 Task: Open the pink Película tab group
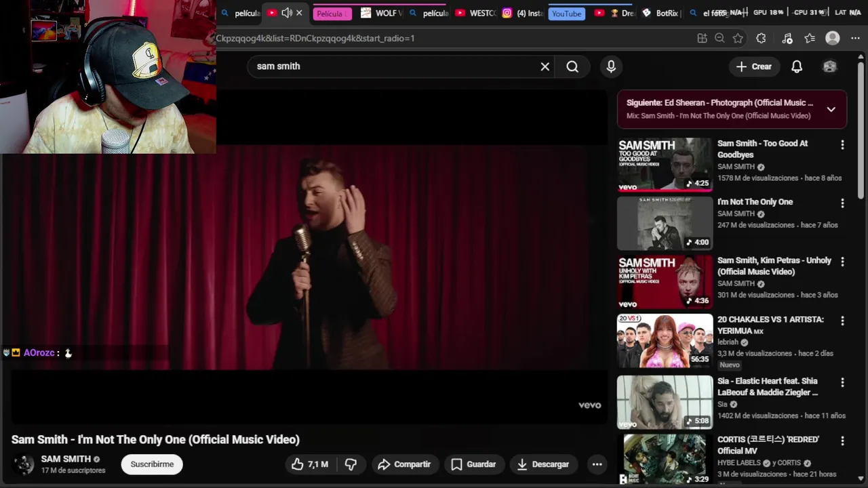[x=332, y=14]
